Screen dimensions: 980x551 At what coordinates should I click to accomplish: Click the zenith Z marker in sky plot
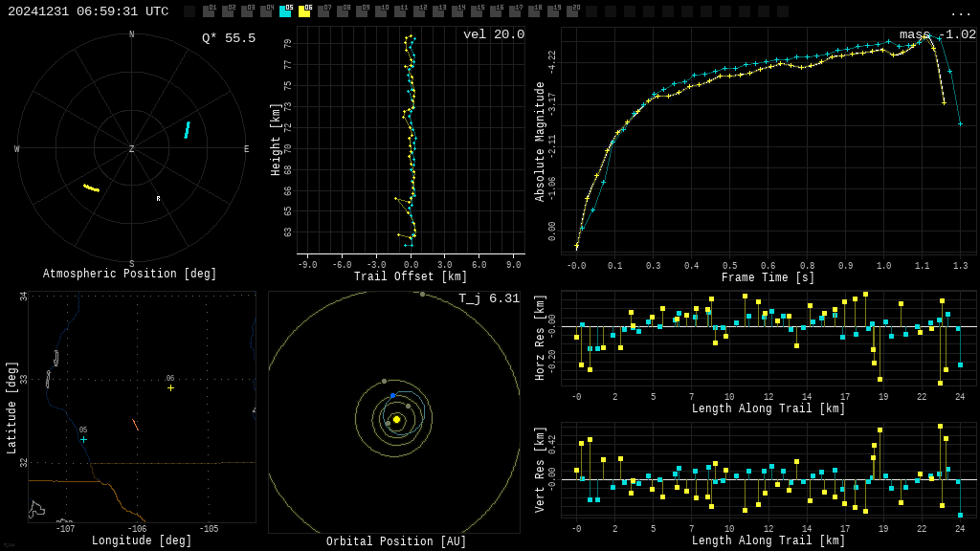click(132, 149)
